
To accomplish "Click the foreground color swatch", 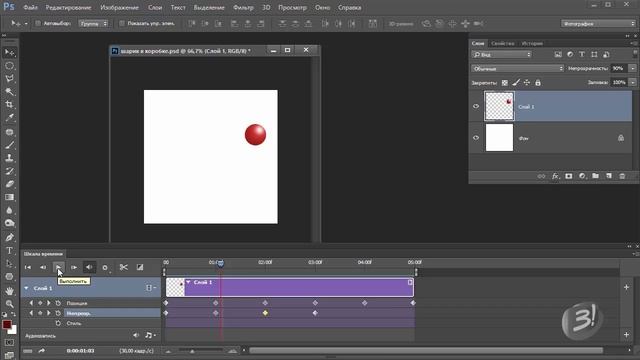I will click(x=7, y=324).
